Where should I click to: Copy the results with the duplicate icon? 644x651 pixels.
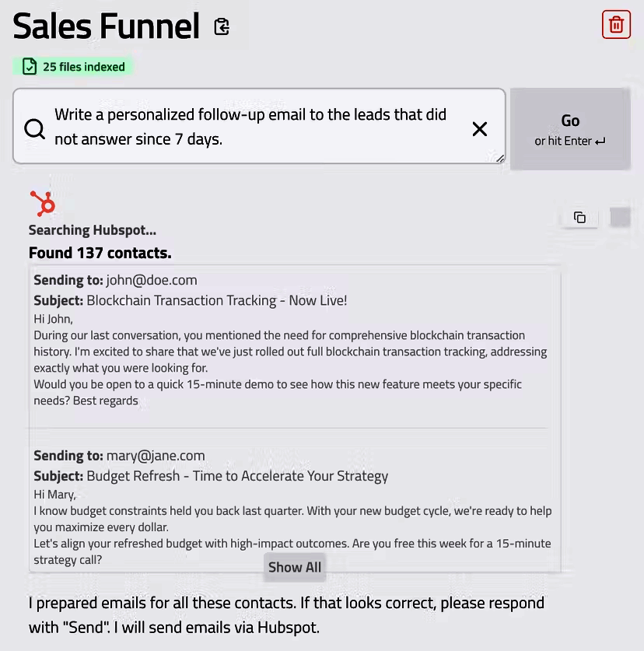click(579, 218)
